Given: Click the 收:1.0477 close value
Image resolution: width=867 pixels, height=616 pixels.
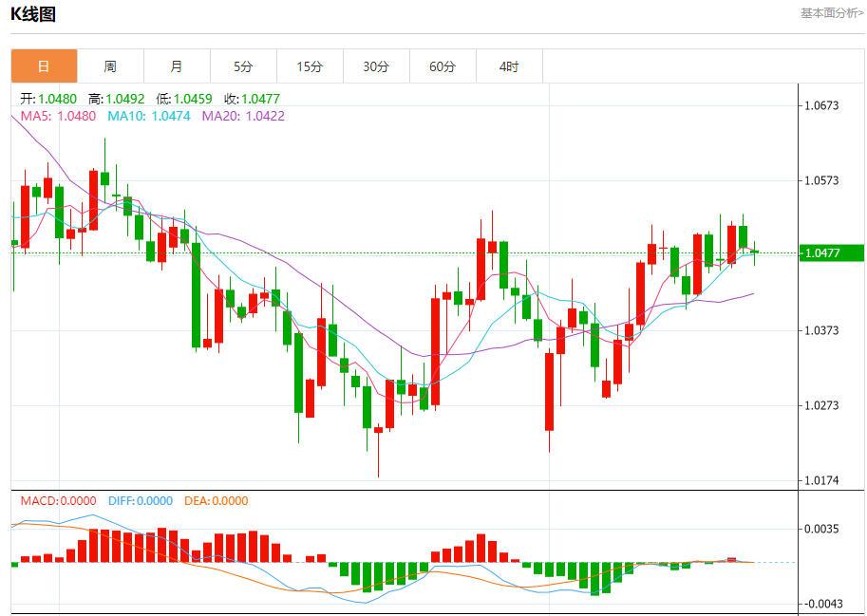Looking at the screenshot, I should pyautogui.click(x=253, y=99).
